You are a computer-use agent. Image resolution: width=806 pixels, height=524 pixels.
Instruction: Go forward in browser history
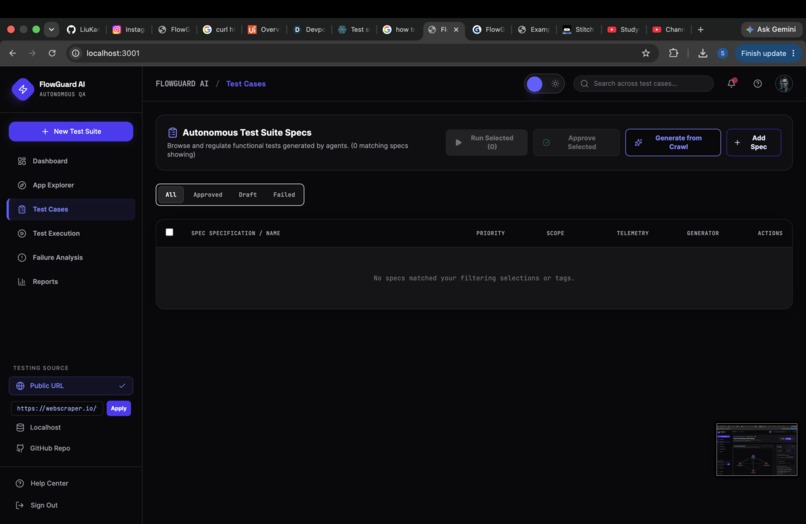click(32, 53)
